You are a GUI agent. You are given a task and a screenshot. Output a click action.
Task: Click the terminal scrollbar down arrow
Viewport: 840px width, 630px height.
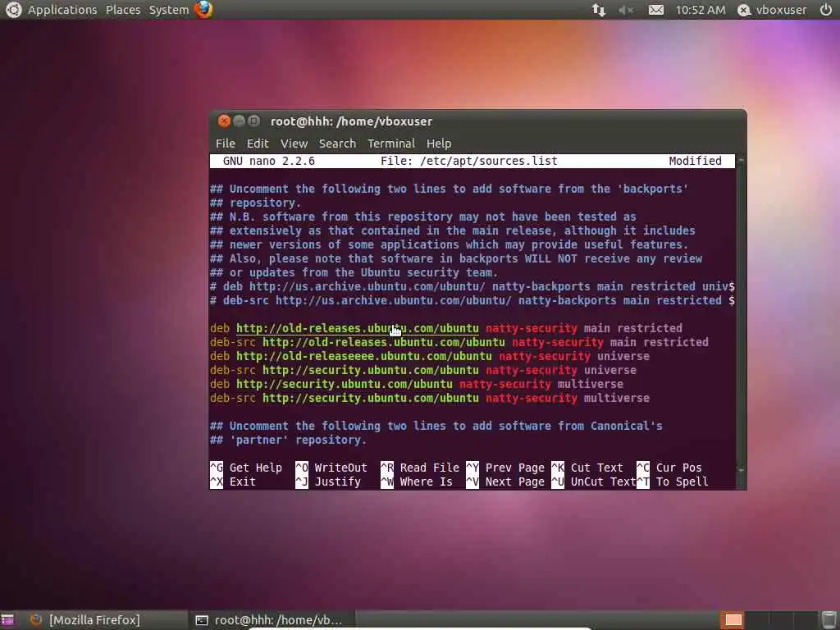pyautogui.click(x=742, y=470)
